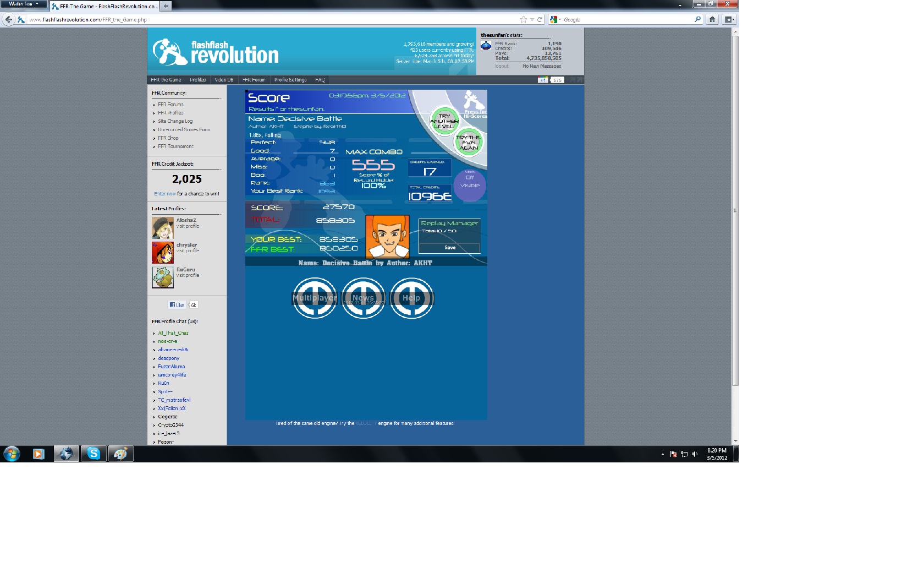Click the system volume tray icon

pos(695,454)
